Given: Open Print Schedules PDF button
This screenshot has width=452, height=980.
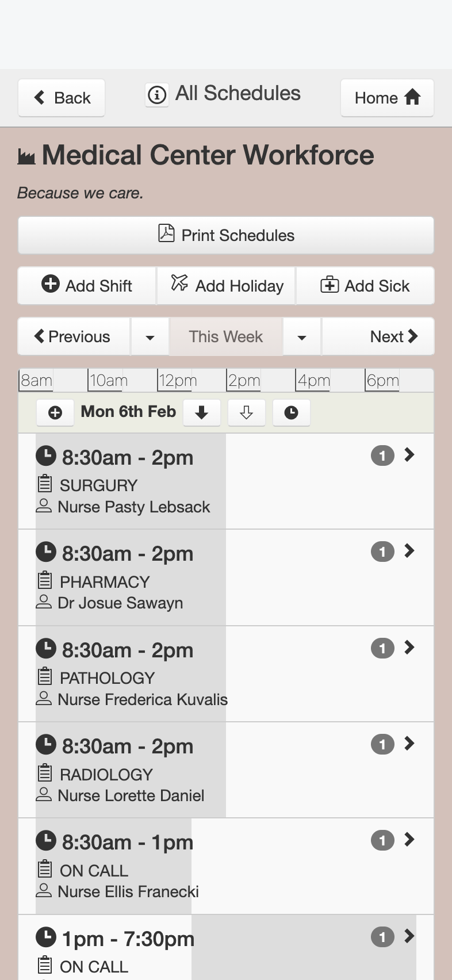Looking at the screenshot, I should pyautogui.click(x=226, y=235).
